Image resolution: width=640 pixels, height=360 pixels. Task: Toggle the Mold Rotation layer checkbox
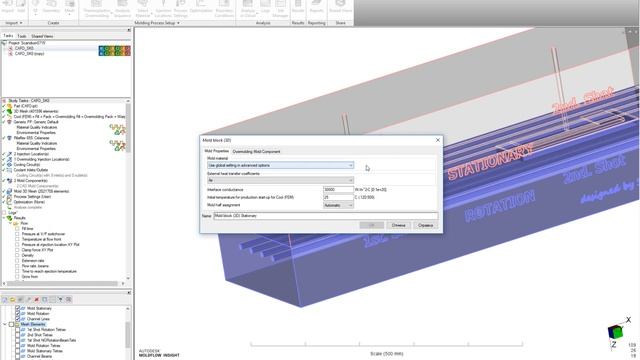pos(18,314)
